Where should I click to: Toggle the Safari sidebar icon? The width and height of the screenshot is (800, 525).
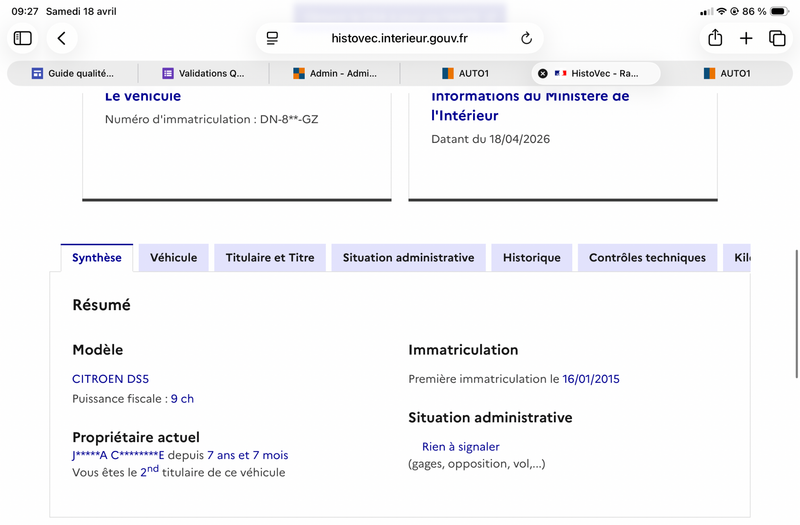tap(22, 38)
